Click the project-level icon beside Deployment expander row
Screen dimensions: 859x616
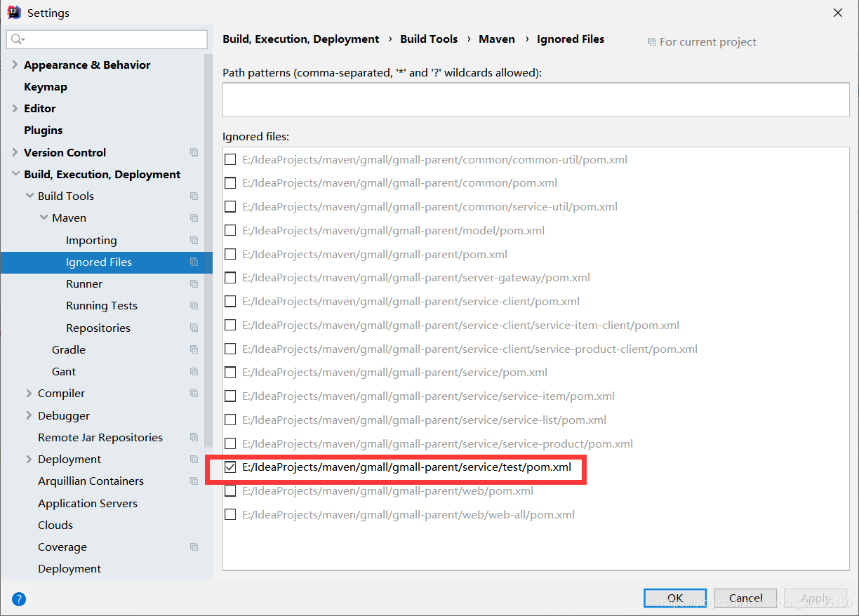tap(194, 459)
